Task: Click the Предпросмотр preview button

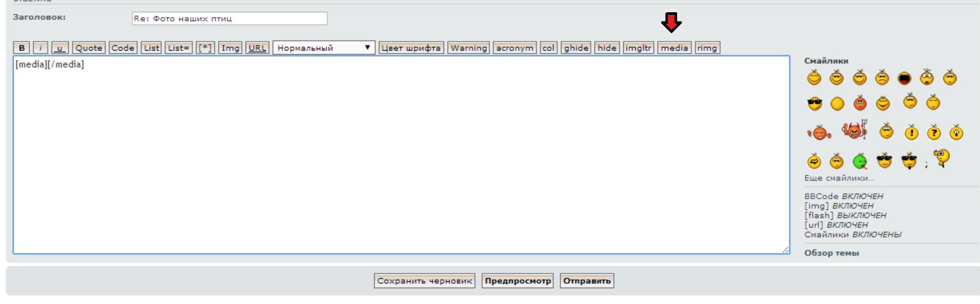Action: [x=517, y=281]
